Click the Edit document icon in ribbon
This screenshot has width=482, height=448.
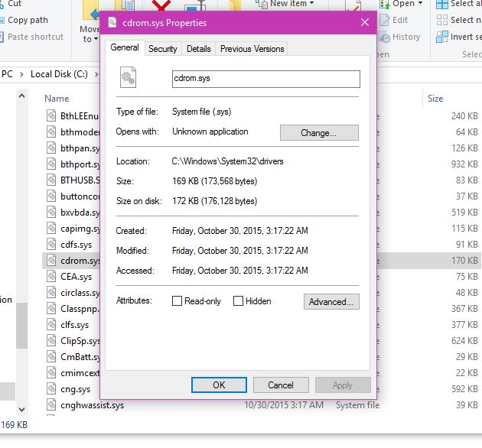(385, 21)
